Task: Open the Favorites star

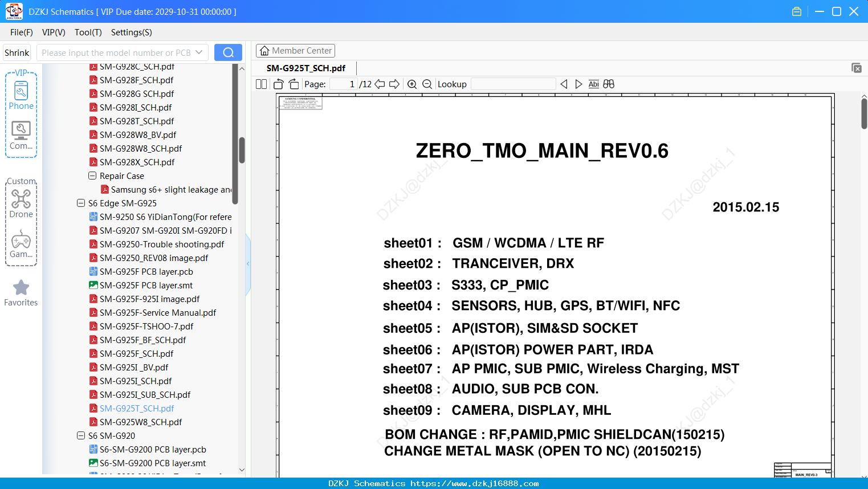Action: pos(21,293)
